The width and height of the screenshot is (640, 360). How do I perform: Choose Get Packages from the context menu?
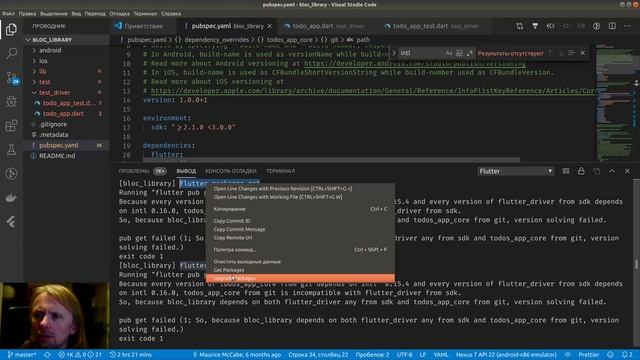300,270
